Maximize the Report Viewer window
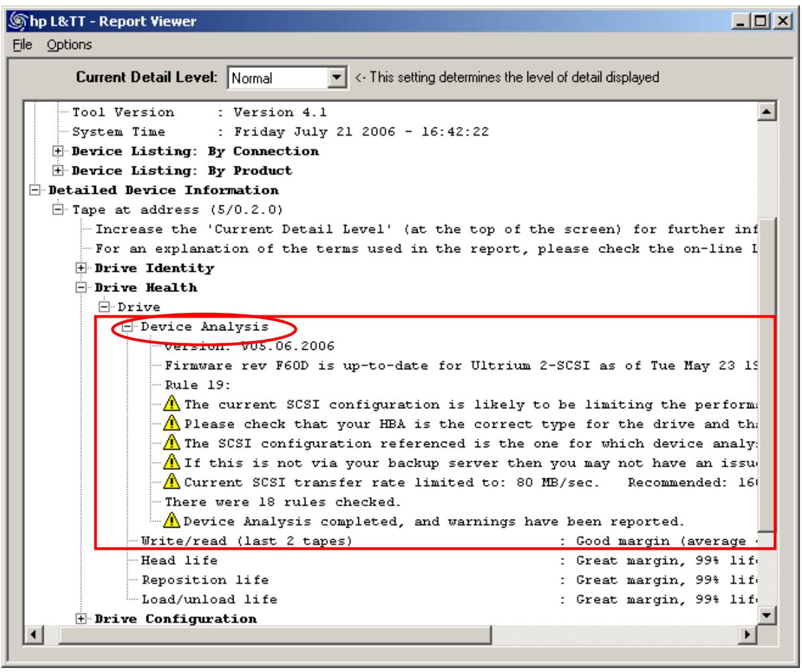802x672 pixels. point(761,21)
